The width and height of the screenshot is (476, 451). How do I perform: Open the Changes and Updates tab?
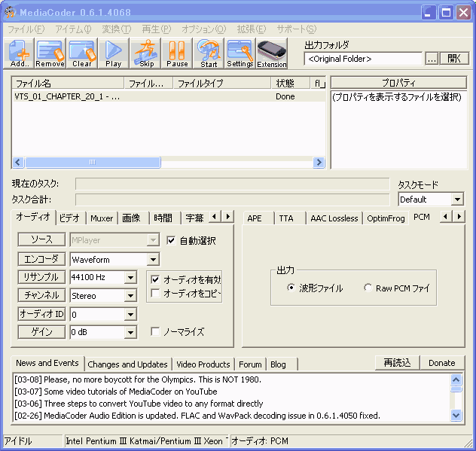(127, 364)
